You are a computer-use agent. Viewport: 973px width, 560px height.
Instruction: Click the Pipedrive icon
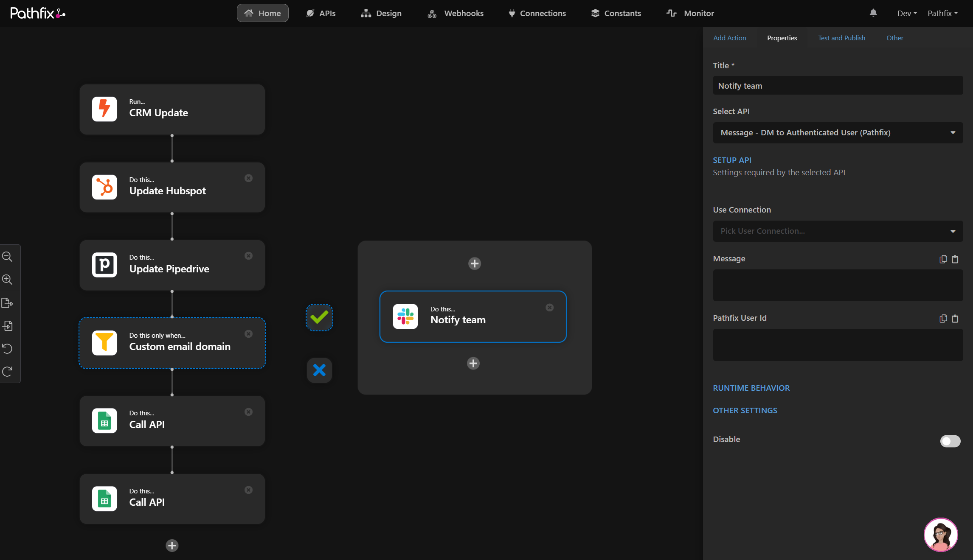click(x=104, y=265)
